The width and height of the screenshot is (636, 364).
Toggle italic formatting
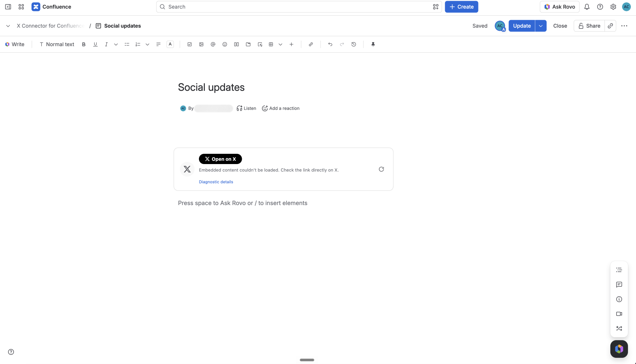[x=106, y=44]
